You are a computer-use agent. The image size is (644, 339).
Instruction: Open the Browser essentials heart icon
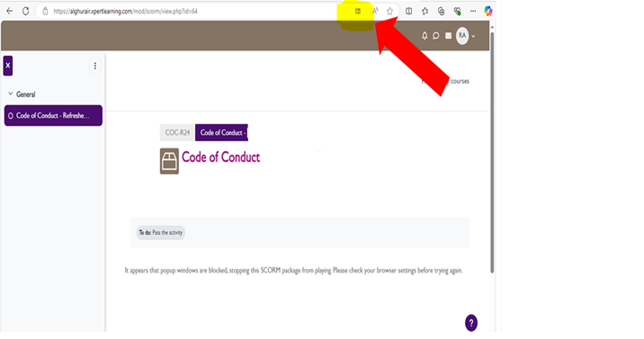[457, 11]
